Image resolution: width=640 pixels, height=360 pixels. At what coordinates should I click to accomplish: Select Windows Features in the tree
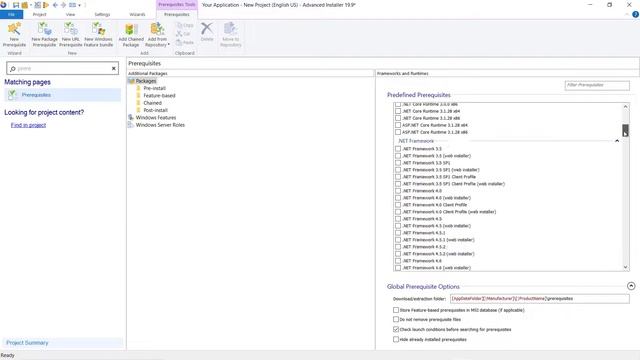click(x=156, y=118)
